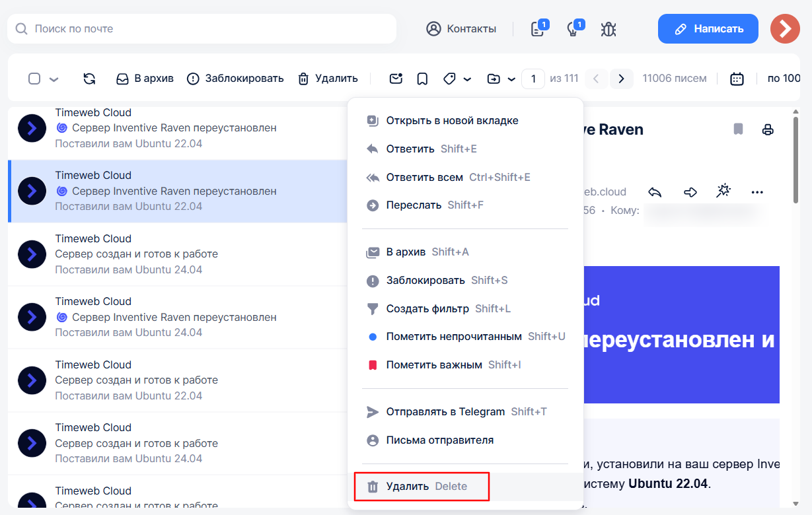Open the 'Контакты' link
The height and width of the screenshot is (515, 812).
[461, 29]
